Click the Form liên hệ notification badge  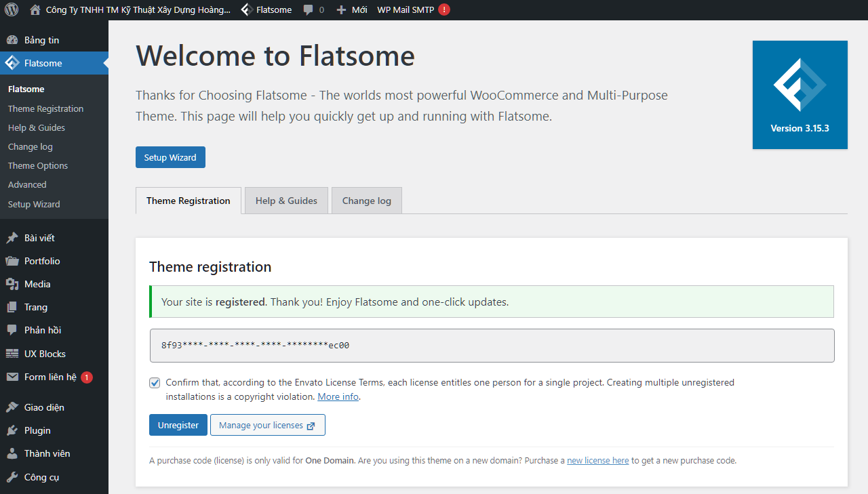[87, 377]
